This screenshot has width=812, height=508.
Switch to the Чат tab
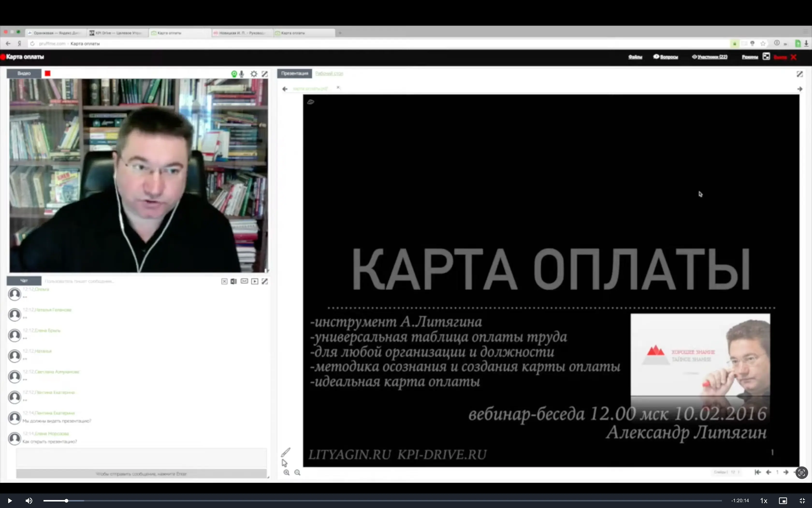pos(24,281)
